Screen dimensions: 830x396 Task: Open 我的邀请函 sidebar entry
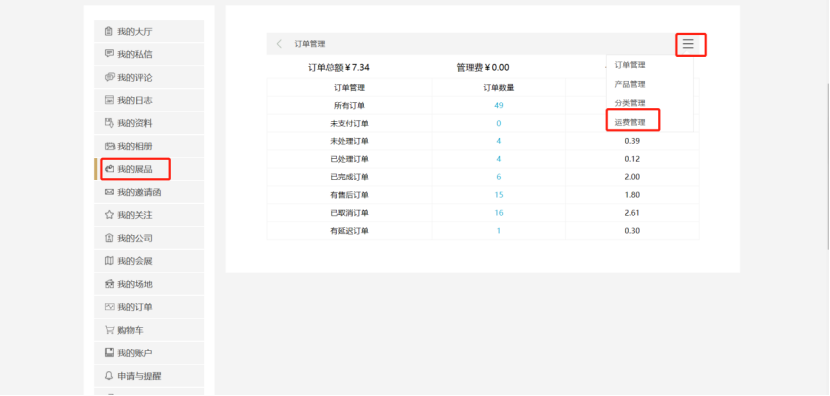tap(149, 192)
